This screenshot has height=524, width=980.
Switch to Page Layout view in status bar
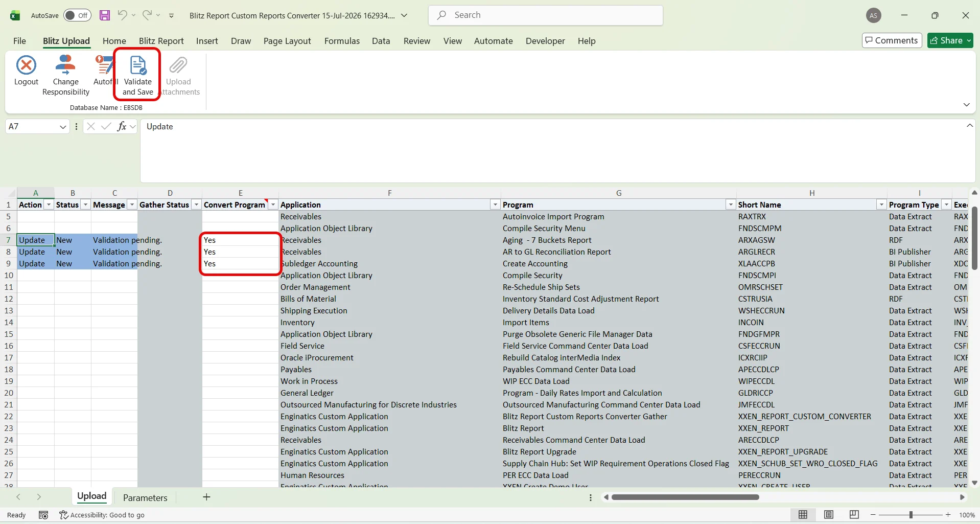[x=829, y=515]
